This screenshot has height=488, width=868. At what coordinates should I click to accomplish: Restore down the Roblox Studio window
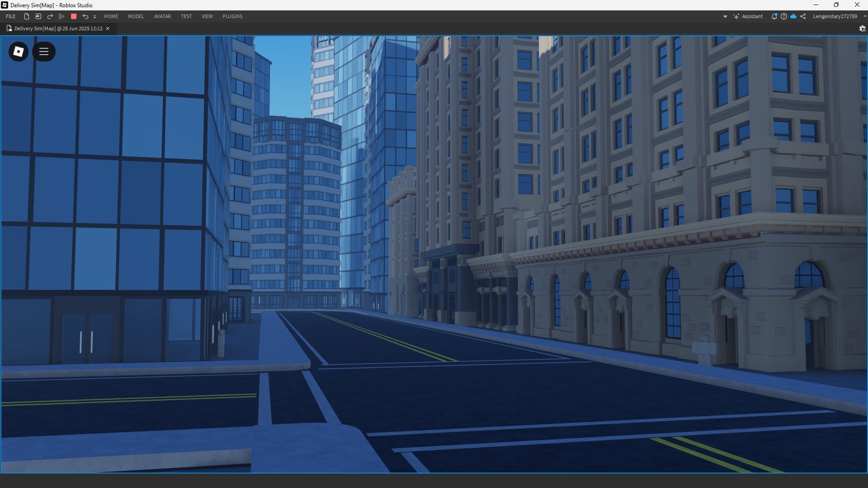pos(836,5)
